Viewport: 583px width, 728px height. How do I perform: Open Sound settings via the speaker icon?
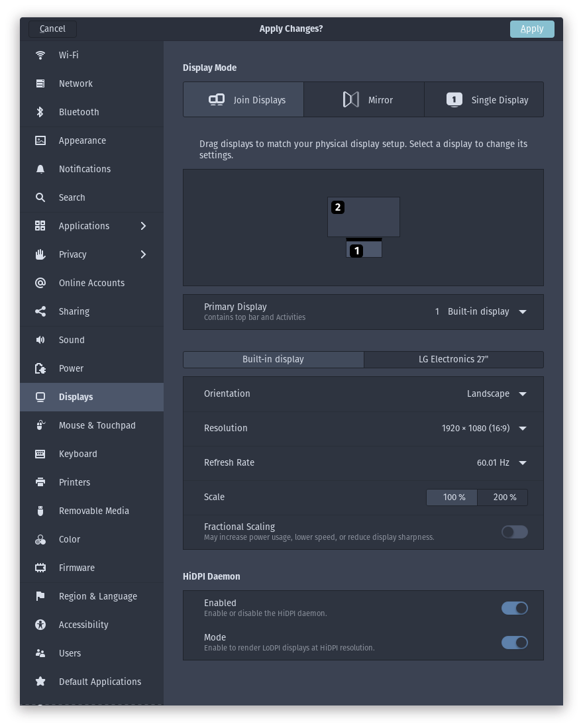tap(40, 340)
